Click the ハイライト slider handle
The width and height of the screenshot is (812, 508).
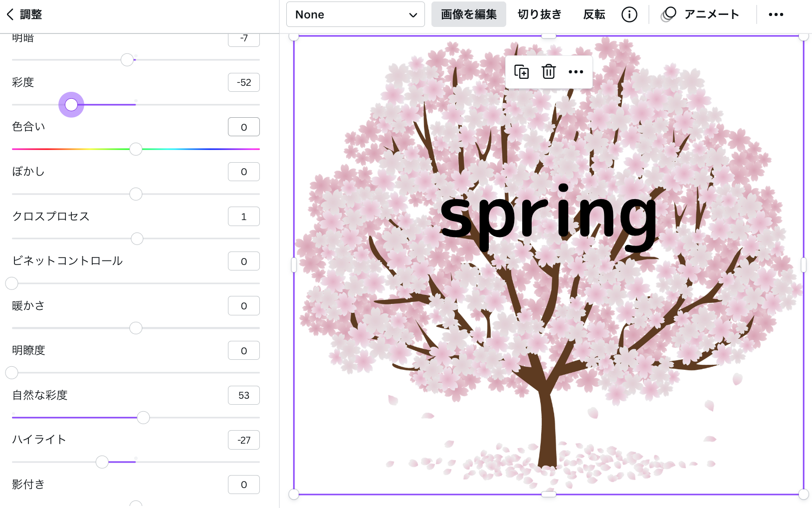tap(102, 462)
